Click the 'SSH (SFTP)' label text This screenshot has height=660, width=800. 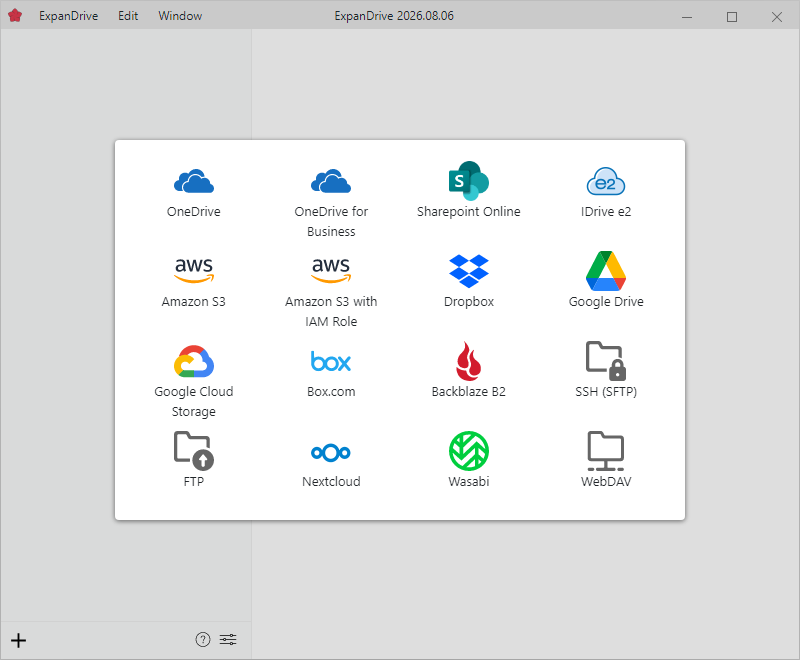tap(606, 392)
